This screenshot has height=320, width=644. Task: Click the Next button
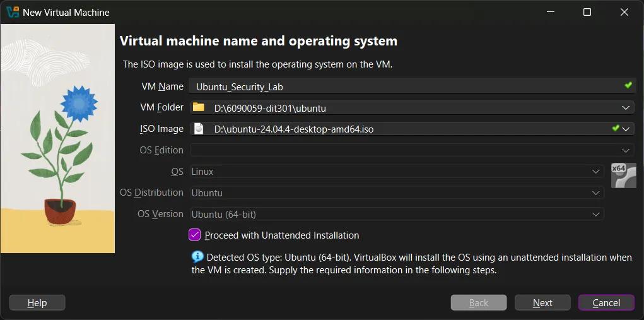(x=542, y=303)
